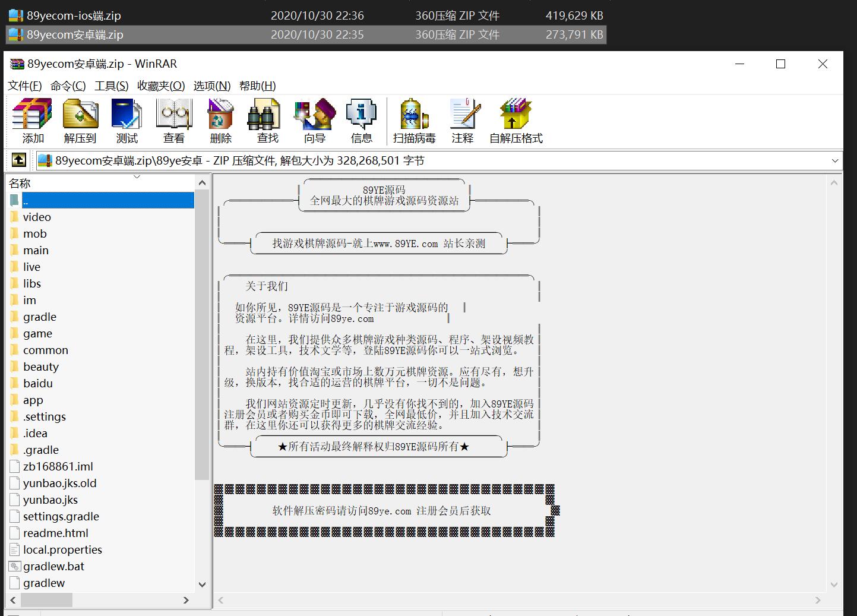Click file list scroll-down arrow
Screen dimensions: 857x616
(202, 585)
